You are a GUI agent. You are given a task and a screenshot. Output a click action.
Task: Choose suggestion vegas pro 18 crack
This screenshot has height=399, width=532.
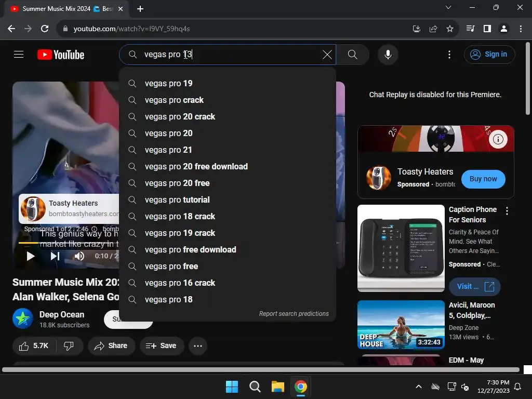click(228, 217)
